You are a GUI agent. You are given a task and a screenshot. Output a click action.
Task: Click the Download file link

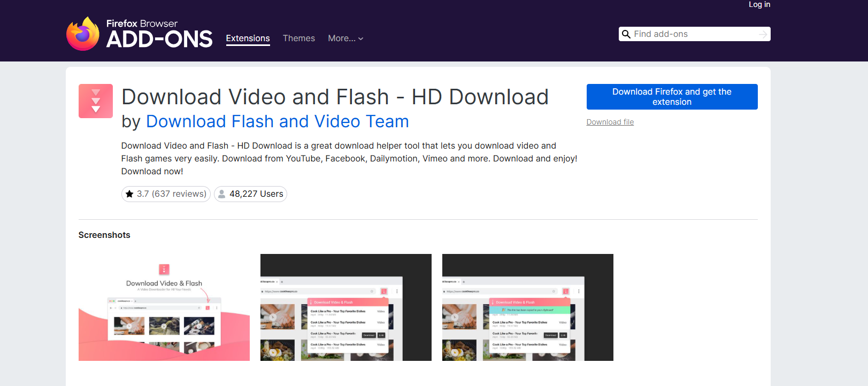tap(610, 122)
